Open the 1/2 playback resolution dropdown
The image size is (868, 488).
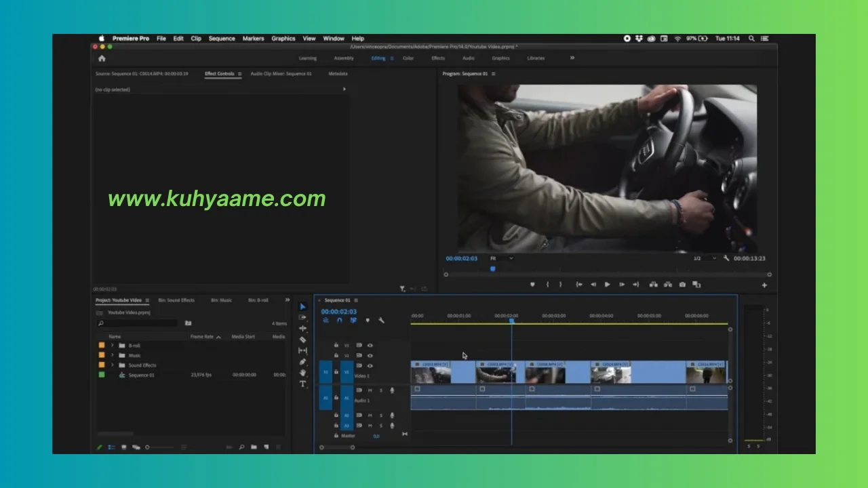[x=705, y=258]
